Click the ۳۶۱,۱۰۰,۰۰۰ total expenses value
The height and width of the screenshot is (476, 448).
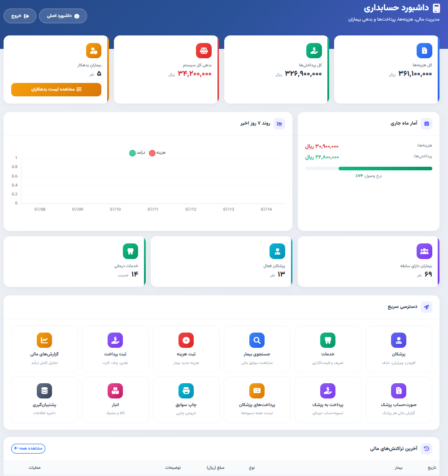pos(415,74)
